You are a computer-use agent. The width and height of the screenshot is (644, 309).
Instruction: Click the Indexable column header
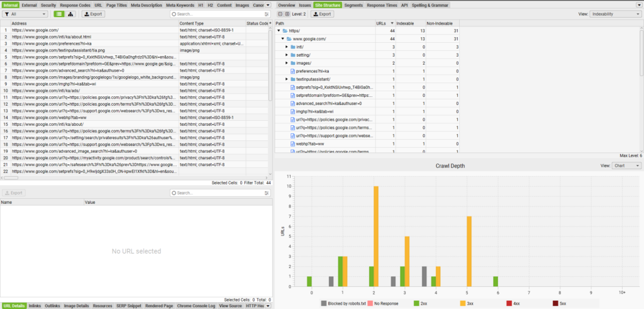click(410, 23)
